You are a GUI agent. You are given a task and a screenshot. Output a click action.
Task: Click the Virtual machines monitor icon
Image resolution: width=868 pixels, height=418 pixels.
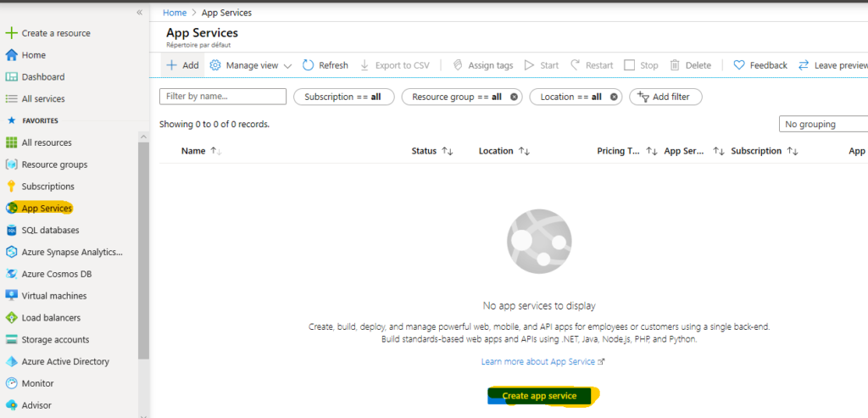11,296
